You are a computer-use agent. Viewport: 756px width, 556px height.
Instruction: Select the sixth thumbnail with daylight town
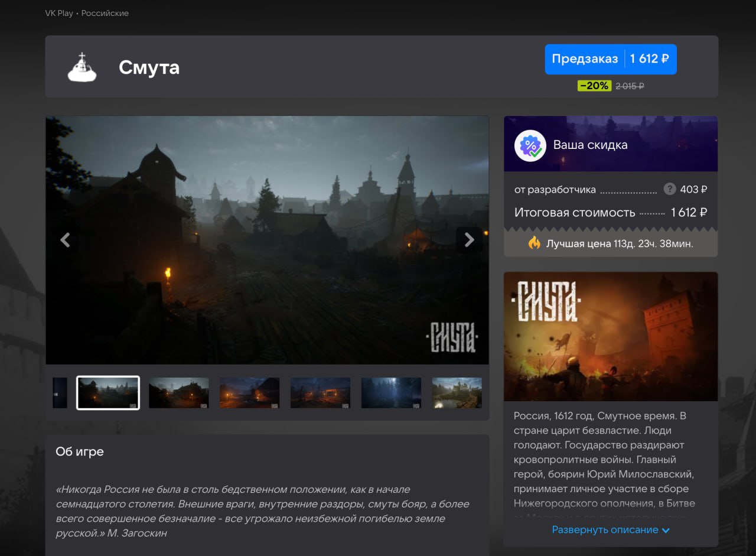(x=457, y=393)
